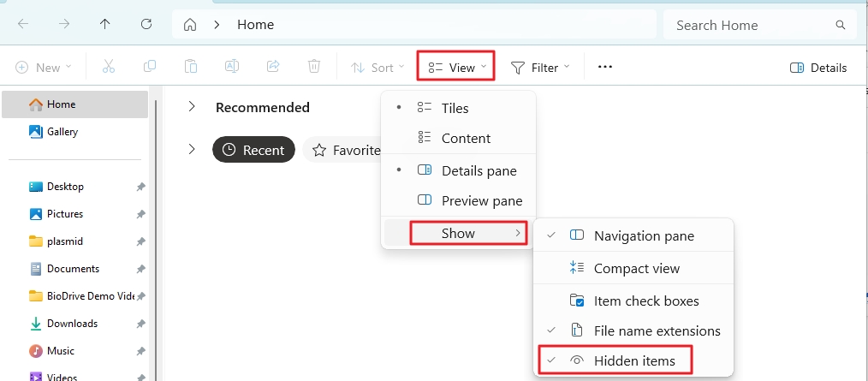Click the Recent filter button

tap(253, 150)
